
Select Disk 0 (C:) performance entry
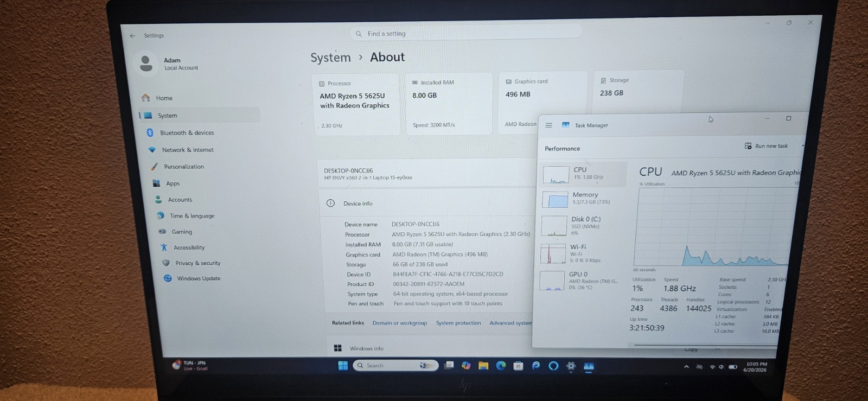(582, 225)
